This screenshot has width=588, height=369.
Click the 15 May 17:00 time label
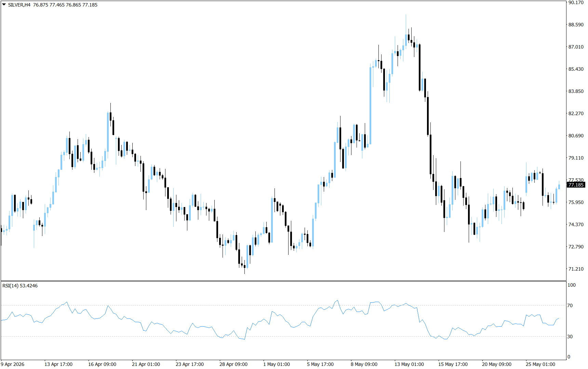tap(453, 364)
